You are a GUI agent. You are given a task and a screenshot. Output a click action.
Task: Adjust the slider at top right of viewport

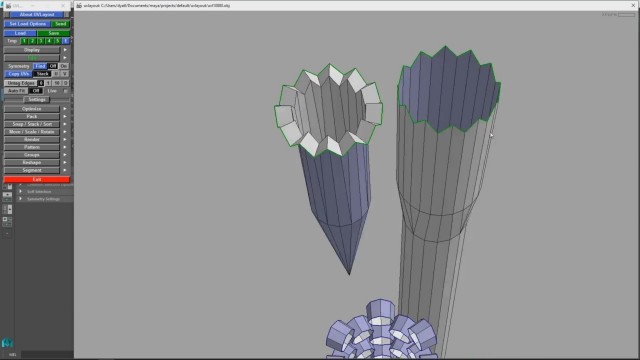626,15
